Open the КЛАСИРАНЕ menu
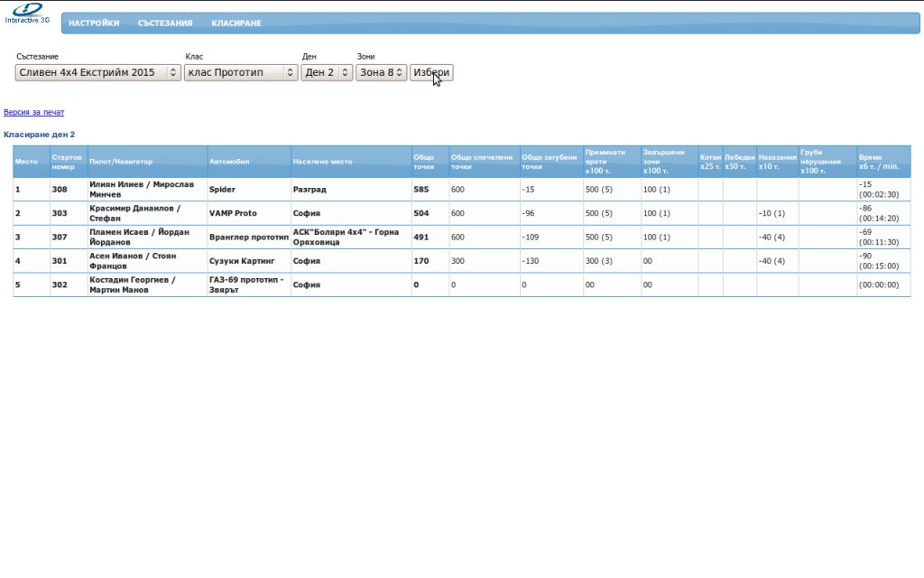The height and width of the screenshot is (578, 924). tap(236, 23)
